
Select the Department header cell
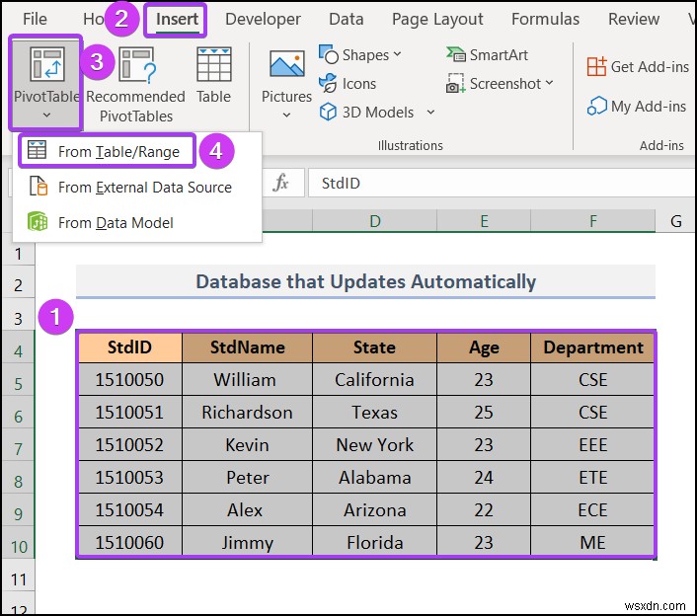593,347
